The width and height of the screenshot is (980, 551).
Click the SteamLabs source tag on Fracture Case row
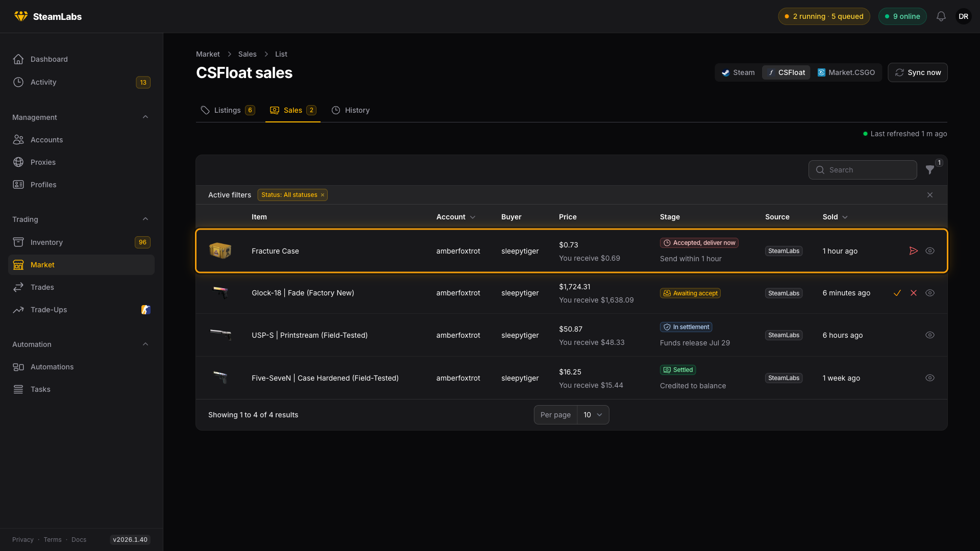[783, 251]
